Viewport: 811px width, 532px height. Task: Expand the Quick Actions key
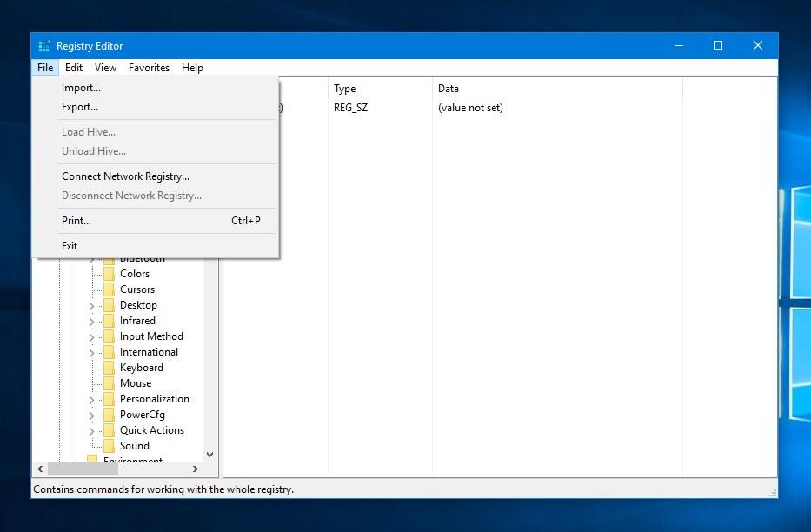(x=91, y=431)
